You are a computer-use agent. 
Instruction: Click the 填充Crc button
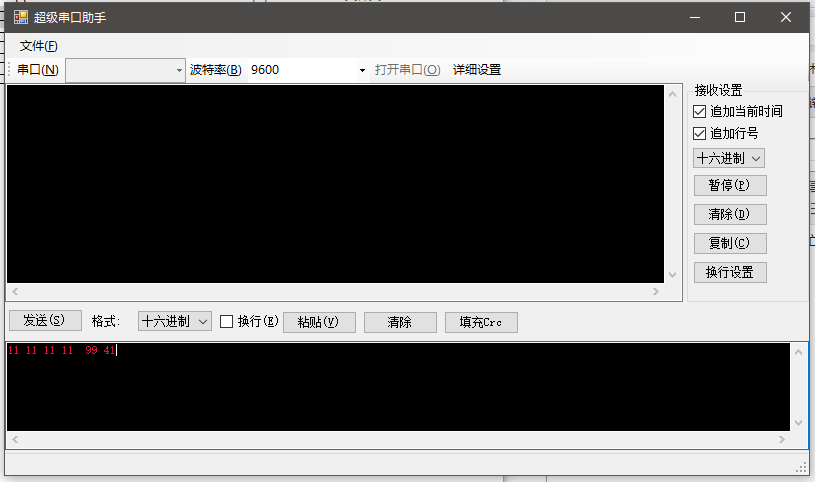tap(481, 322)
